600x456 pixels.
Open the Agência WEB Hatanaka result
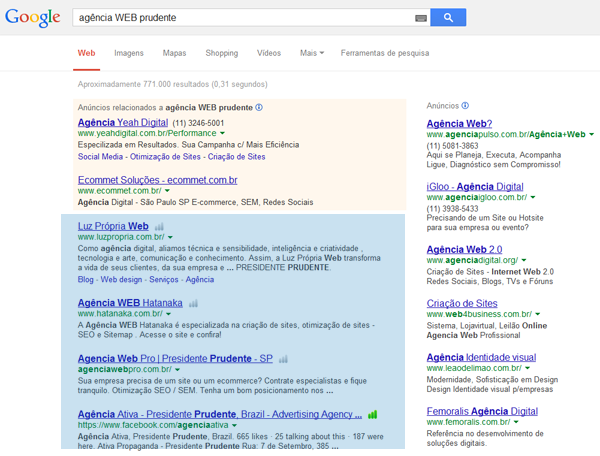(x=130, y=303)
